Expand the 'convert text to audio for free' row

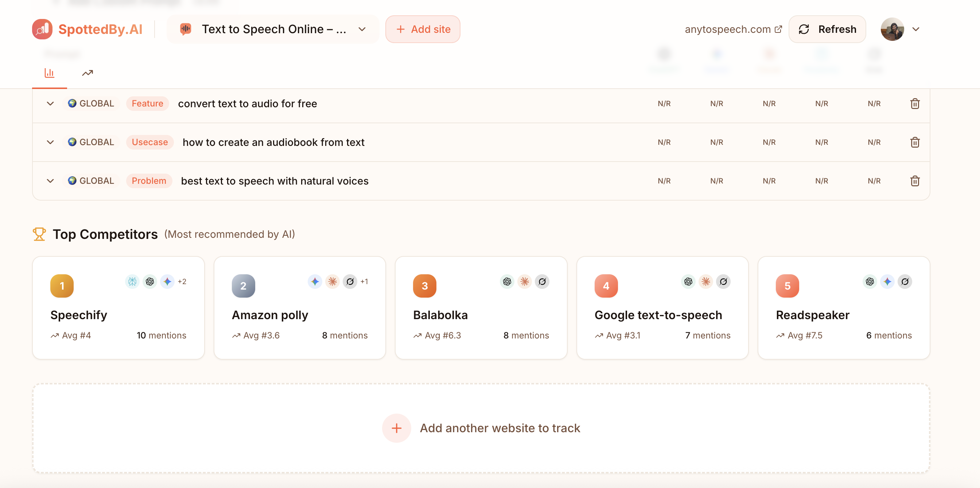pos(50,104)
